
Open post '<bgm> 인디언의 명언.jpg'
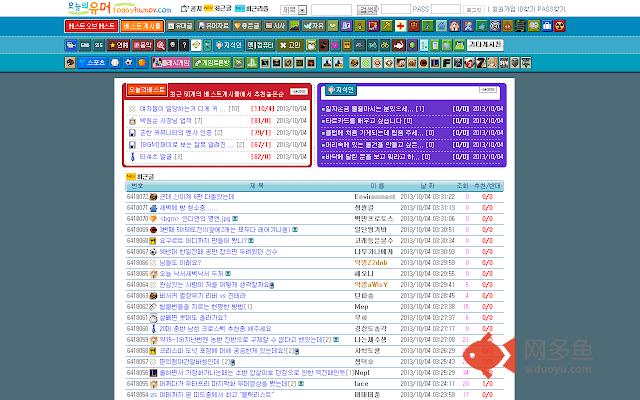click(195, 219)
